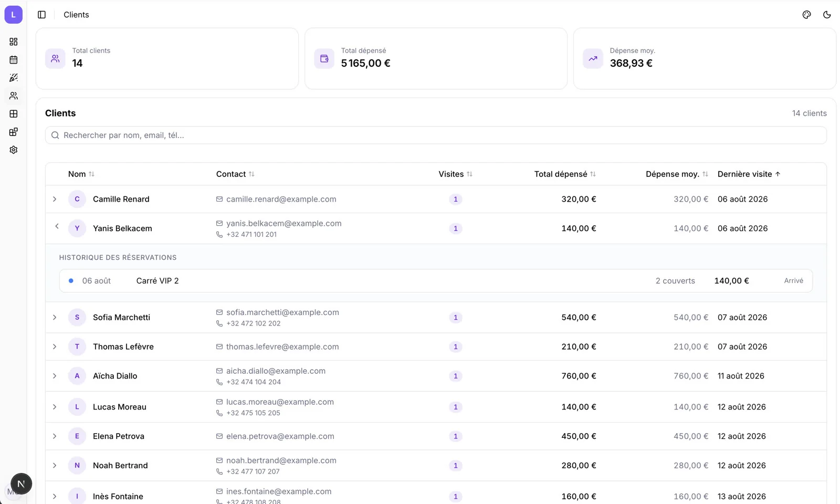Click noah.bertrand@example.com email
Screen dimensions: 840x504
pyautogui.click(x=281, y=460)
